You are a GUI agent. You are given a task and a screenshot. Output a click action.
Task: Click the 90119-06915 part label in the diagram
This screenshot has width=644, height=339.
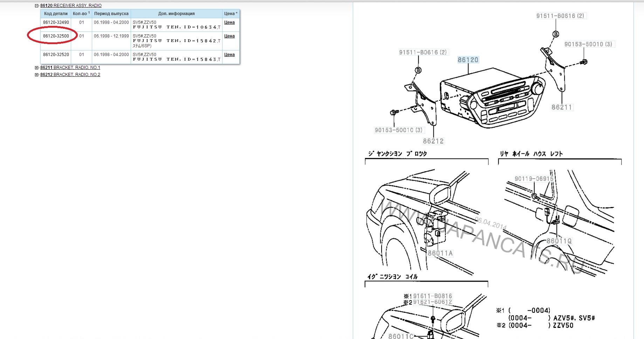coord(534,179)
